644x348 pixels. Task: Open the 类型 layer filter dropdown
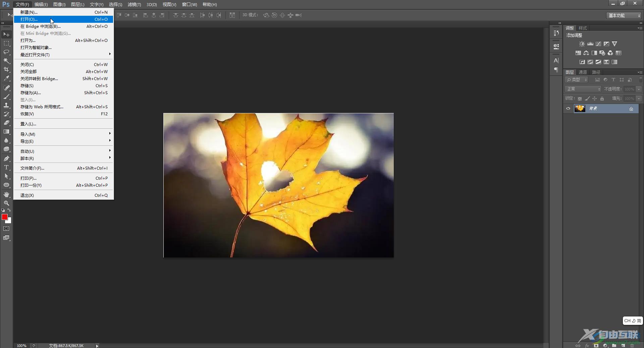[577, 80]
